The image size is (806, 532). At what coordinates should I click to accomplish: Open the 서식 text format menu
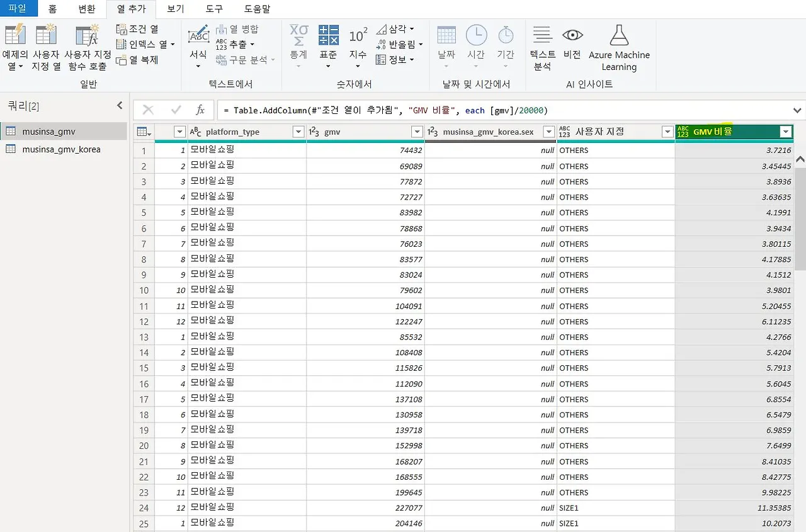coord(198,48)
